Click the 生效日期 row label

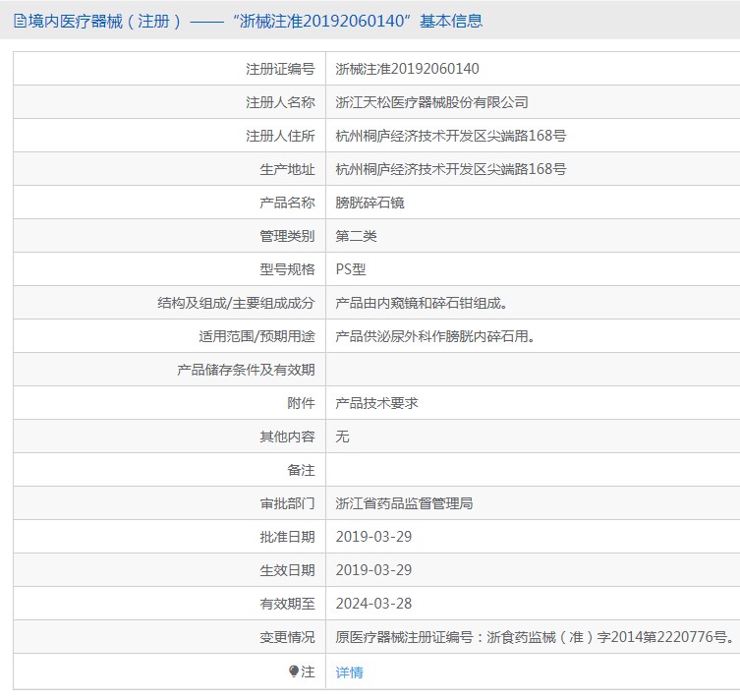pos(287,570)
